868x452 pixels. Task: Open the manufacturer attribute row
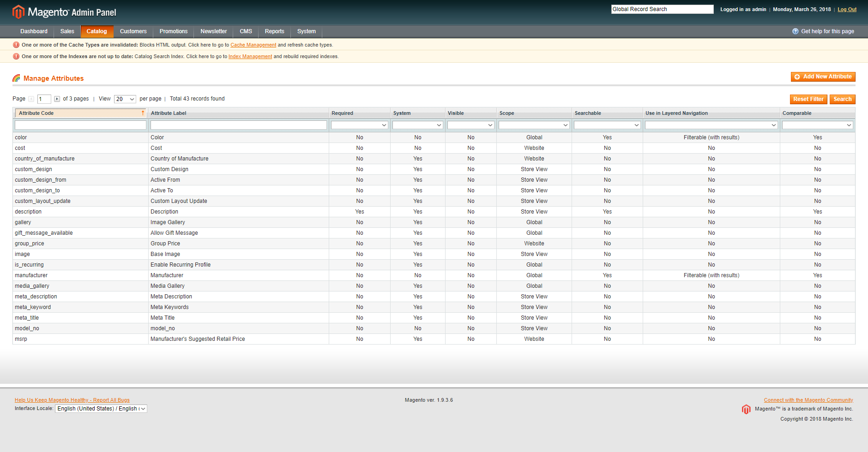click(434, 275)
